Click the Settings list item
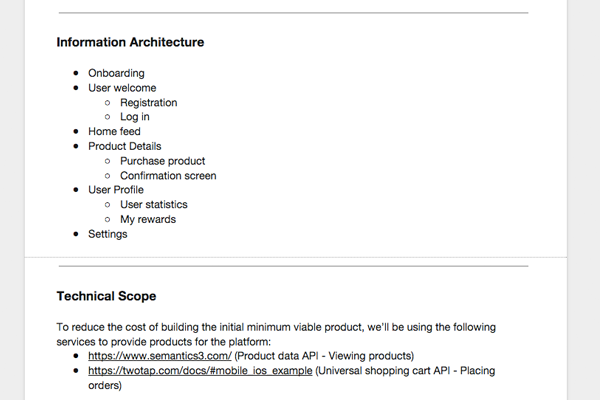This screenshot has width=600, height=400. tap(108, 234)
